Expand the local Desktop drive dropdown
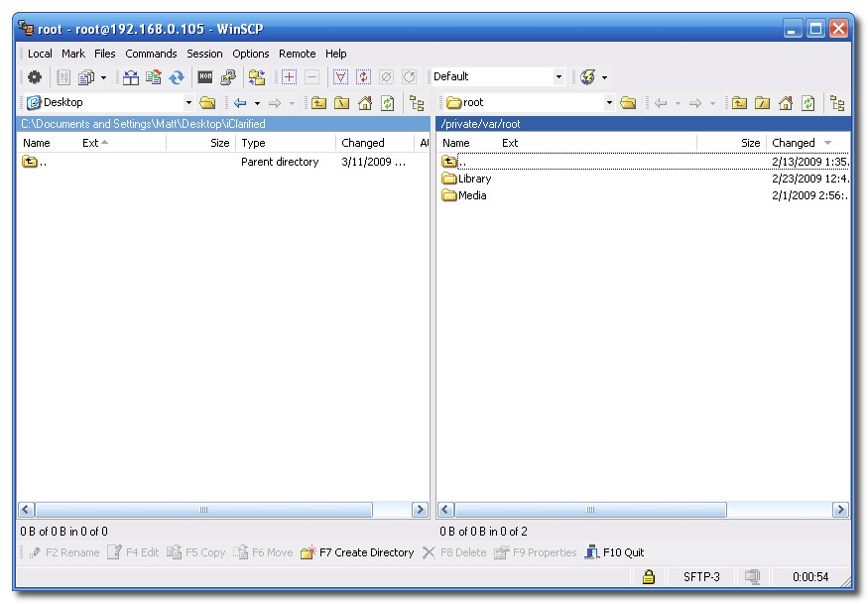The image size is (868, 604). tap(188, 103)
